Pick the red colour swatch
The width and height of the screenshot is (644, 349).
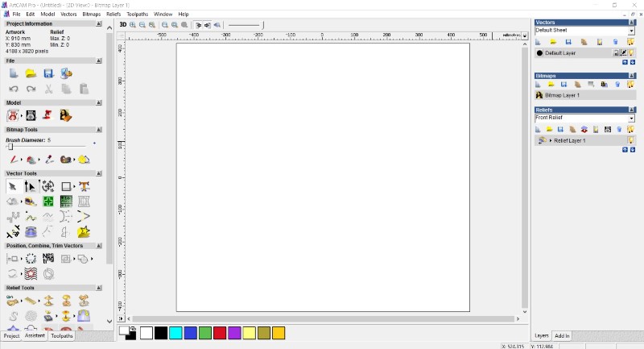tap(220, 333)
